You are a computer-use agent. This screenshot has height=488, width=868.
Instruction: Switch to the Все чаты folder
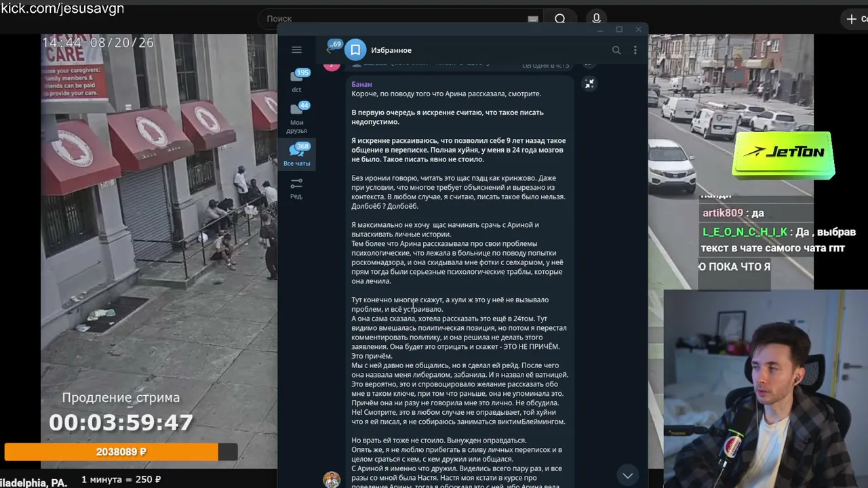[x=297, y=155]
